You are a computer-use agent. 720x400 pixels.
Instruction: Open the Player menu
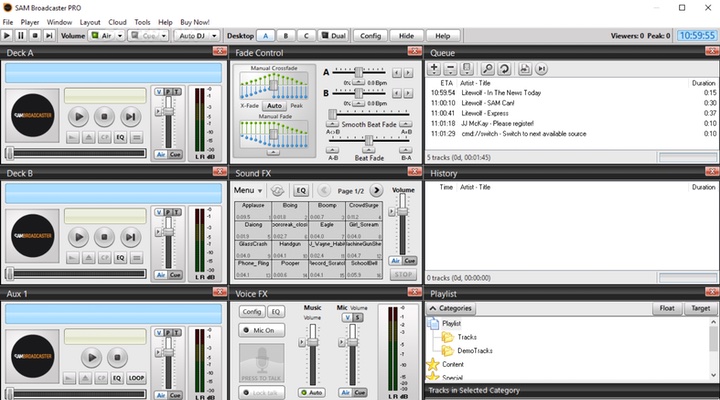30,22
